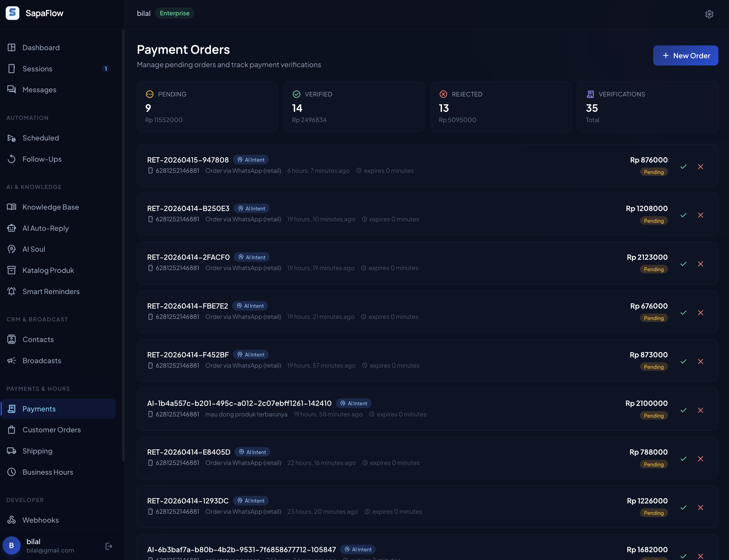The width and height of the screenshot is (729, 560).
Task: Click the New Order button
Action: (685, 56)
